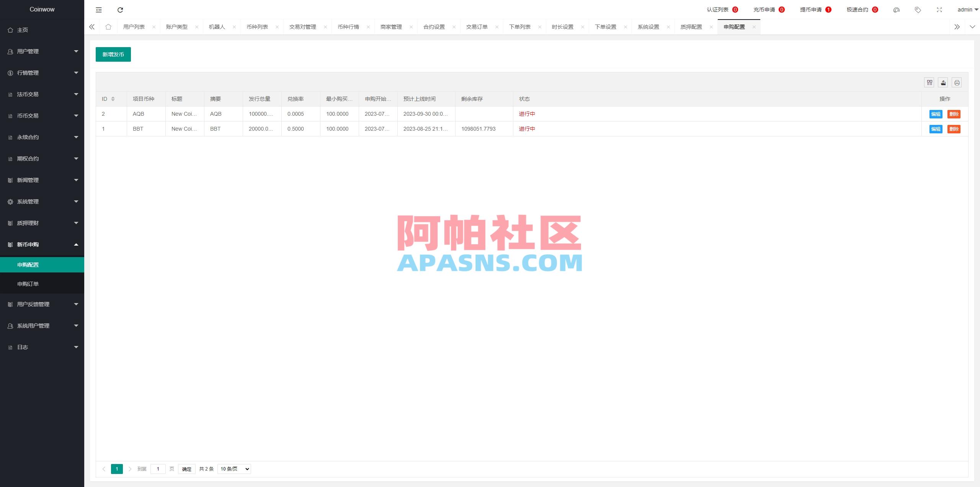Image resolution: width=980 pixels, height=487 pixels.
Task: Toggle fullscreen mode icon
Action: [x=939, y=10]
